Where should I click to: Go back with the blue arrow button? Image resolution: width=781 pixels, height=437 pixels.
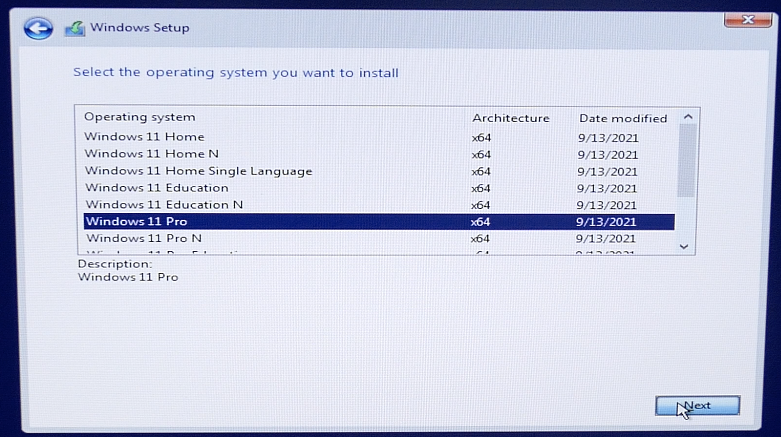[38, 28]
